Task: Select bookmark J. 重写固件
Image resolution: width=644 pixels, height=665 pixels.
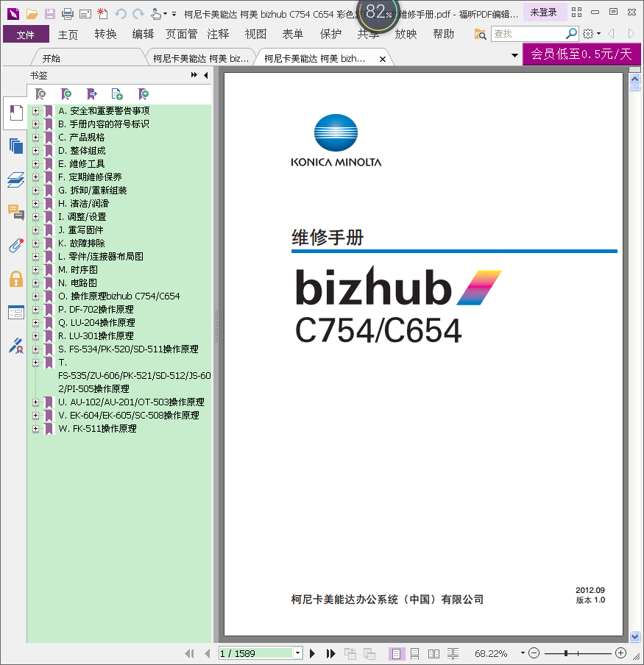Action: tap(81, 230)
